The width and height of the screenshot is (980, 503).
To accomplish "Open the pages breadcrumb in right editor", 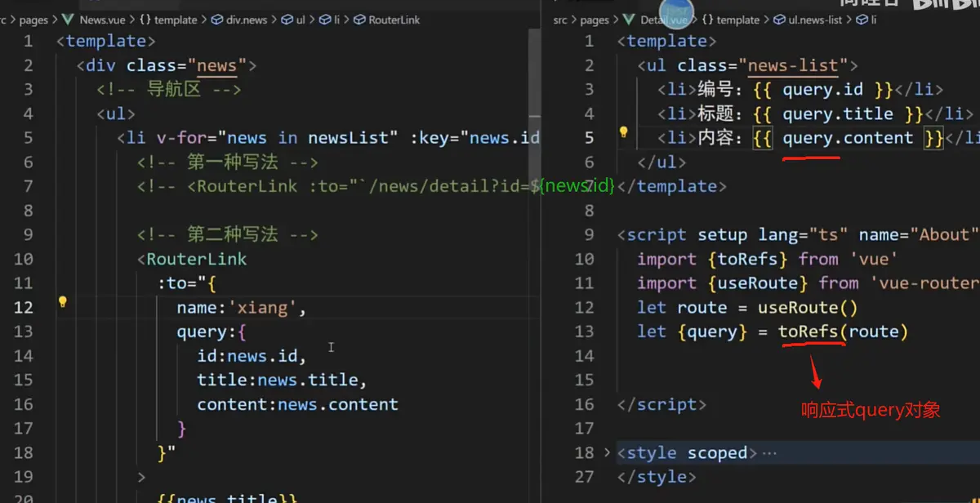I will (x=595, y=20).
